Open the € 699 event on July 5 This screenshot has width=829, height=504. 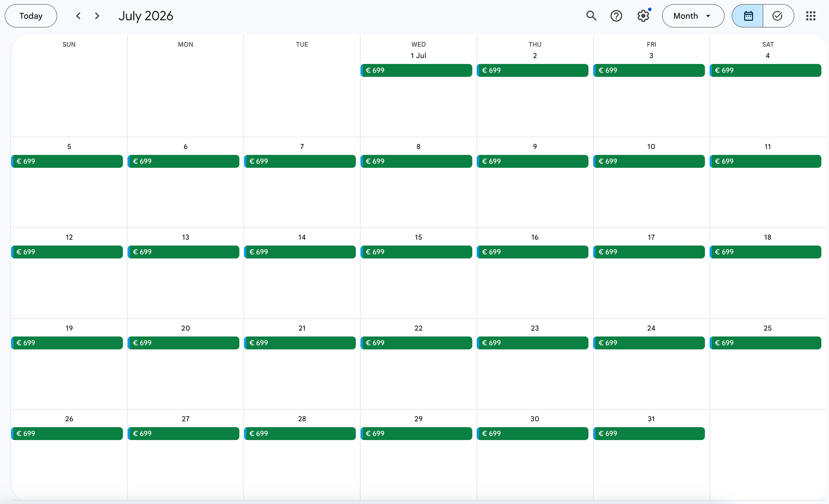click(x=67, y=161)
